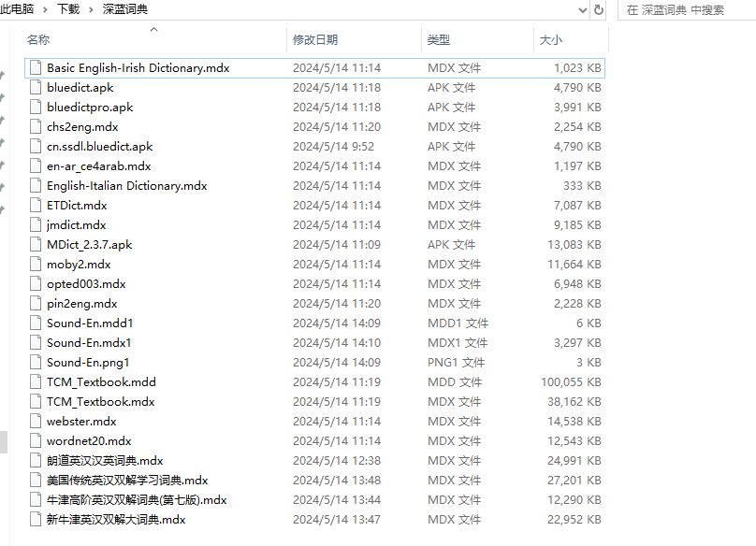Screen dimensions: 756x546
Task: Click file icon next to opted003.mdx
Action: pos(36,284)
